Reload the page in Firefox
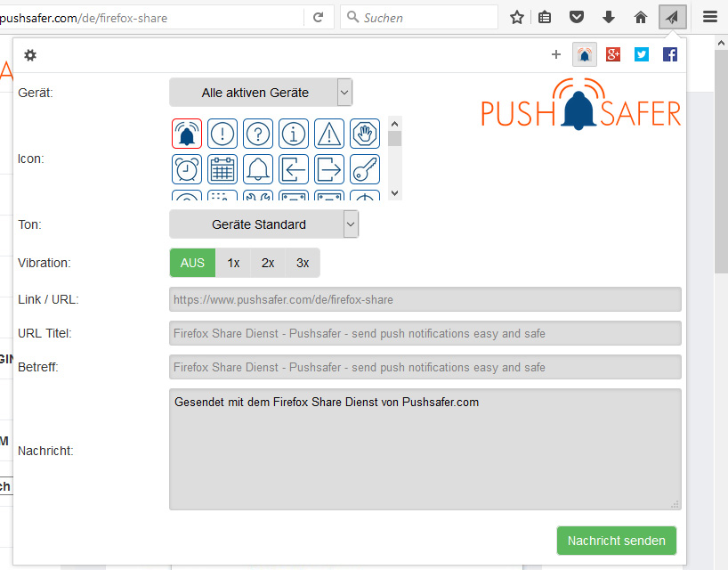The height and width of the screenshot is (570, 728). point(318,18)
